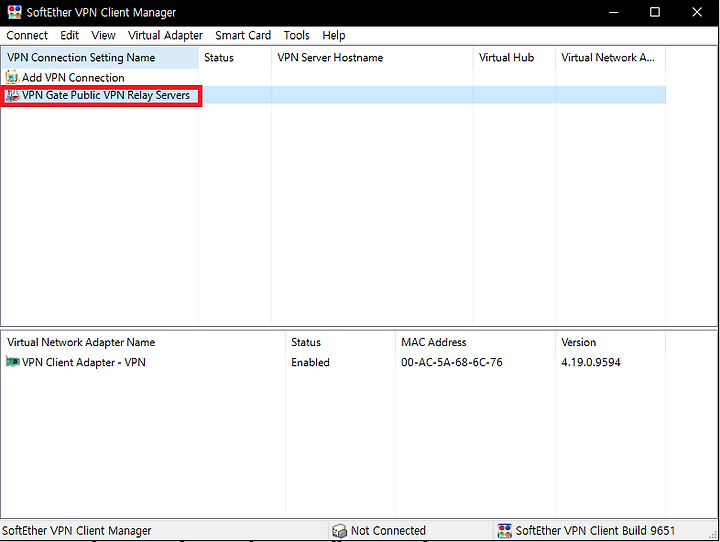Click the VPN Client Adapter network card icon
Image resolution: width=720 pixels, height=542 pixels.
pos(12,362)
